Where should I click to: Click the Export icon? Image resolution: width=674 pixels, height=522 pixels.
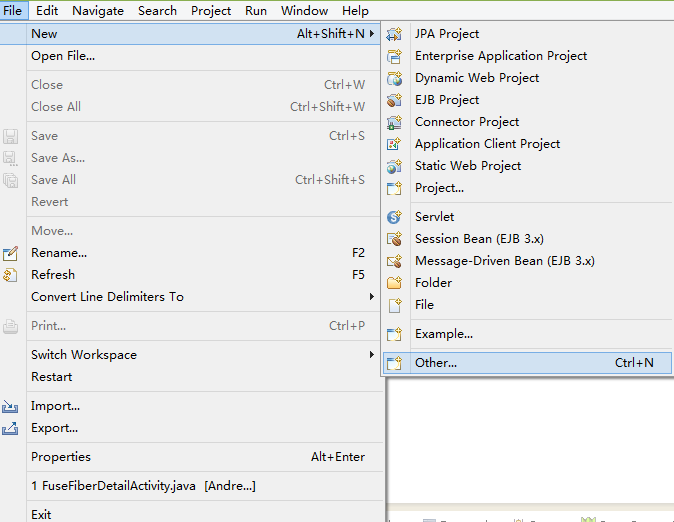[x=10, y=428]
